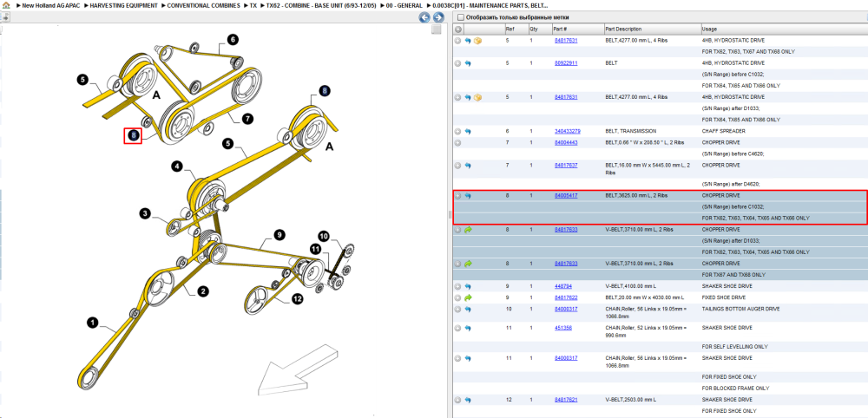868x418 pixels.
Task: Select callout 2 on the belt diagram
Action: point(202,291)
